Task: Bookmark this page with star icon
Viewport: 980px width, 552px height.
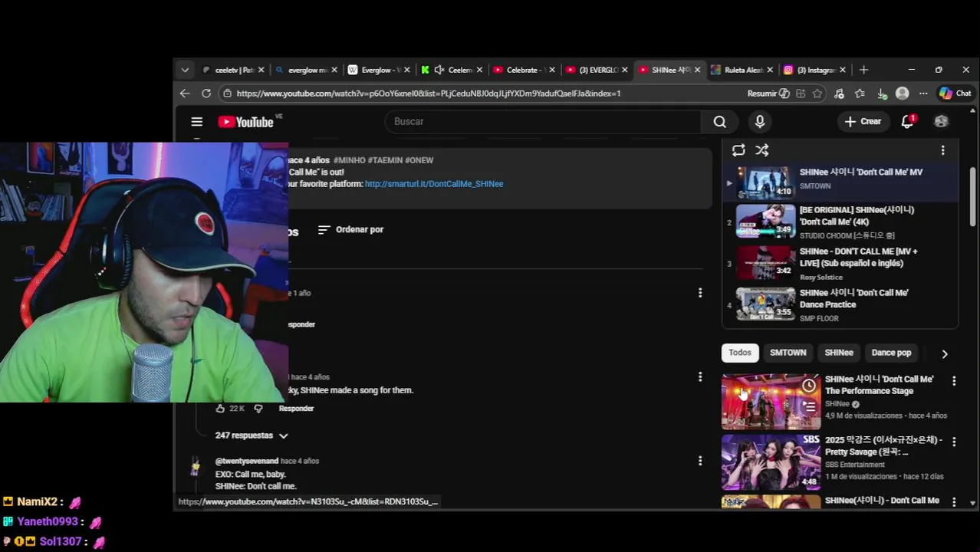Action: tap(817, 94)
